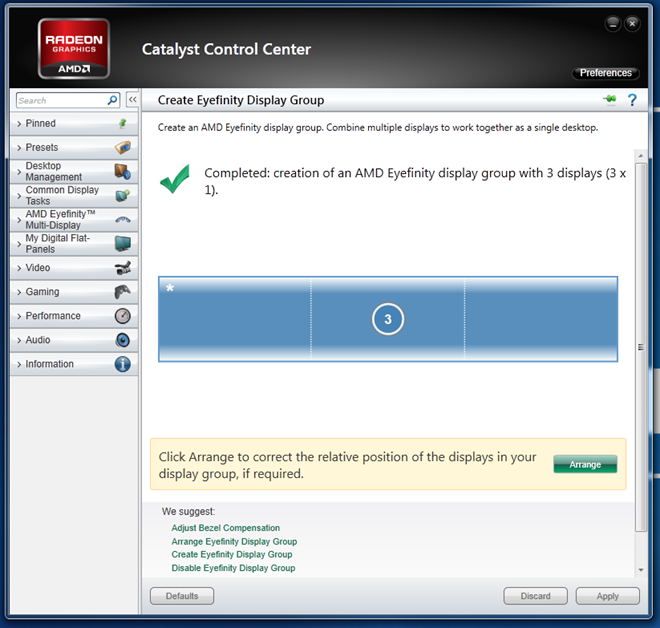This screenshot has width=660, height=628.
Task: Expand the Performance section chevron
Action: coord(19,316)
